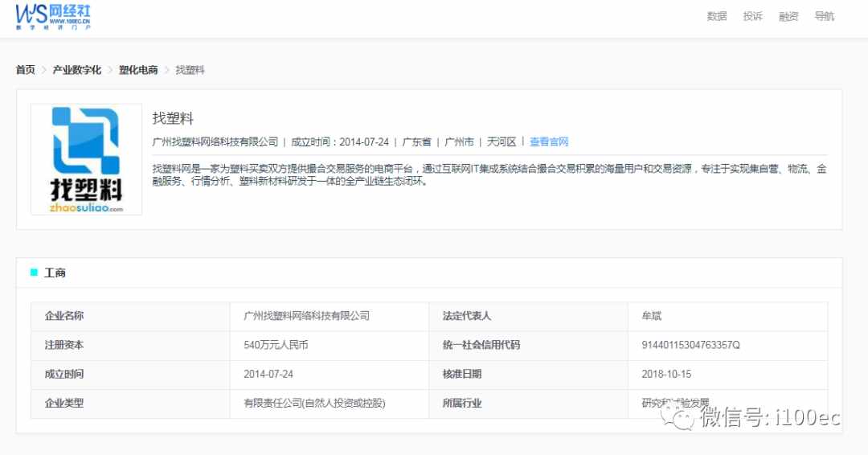This screenshot has height=455, width=868.
Task: Click 天河区 in company header line
Action: point(501,141)
